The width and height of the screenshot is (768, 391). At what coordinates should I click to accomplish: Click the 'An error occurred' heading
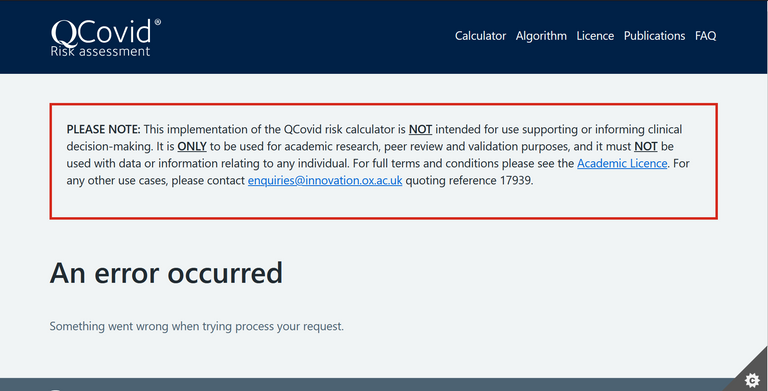click(166, 272)
